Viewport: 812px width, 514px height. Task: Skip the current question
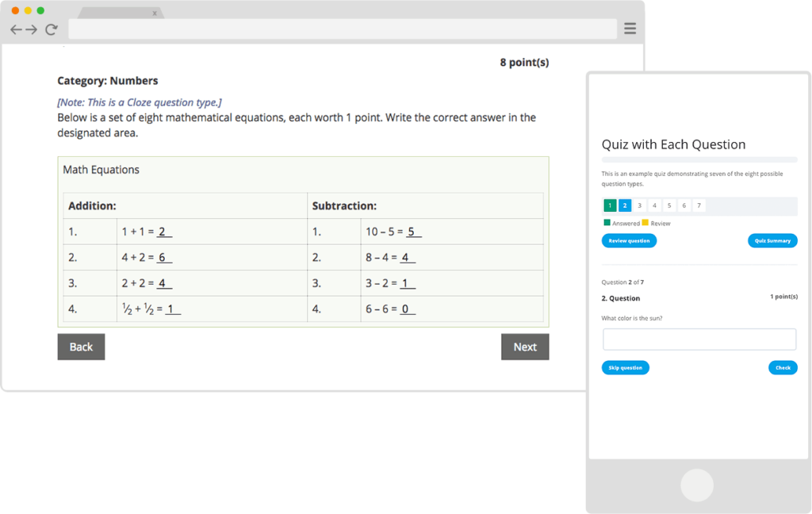pyautogui.click(x=625, y=368)
